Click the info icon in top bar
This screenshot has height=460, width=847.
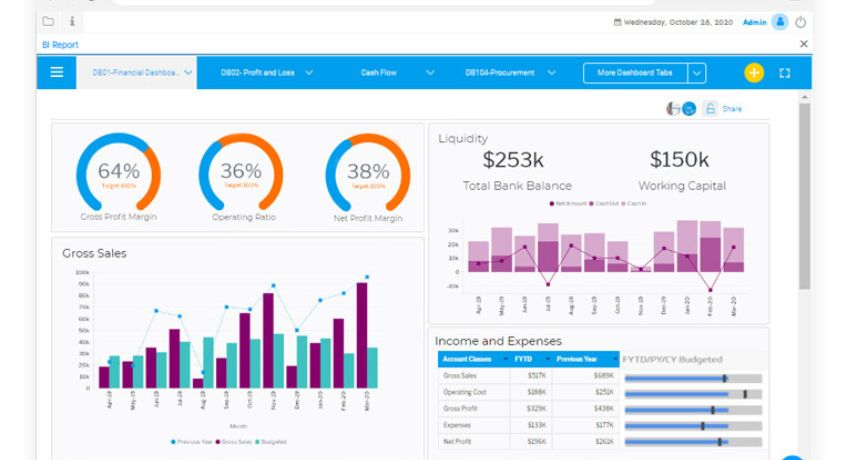tap(72, 21)
